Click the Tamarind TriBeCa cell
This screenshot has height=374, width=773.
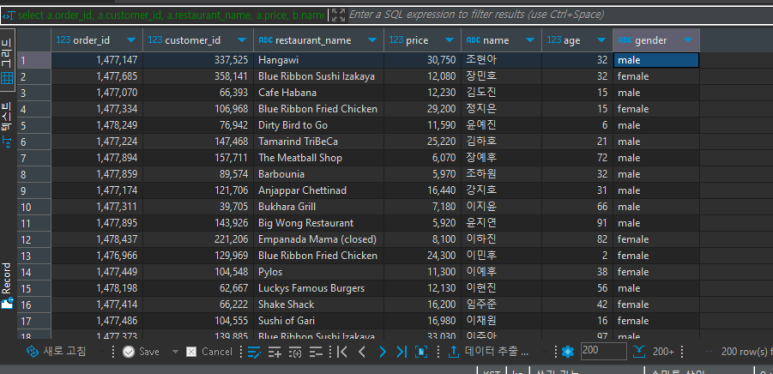[x=318, y=141]
